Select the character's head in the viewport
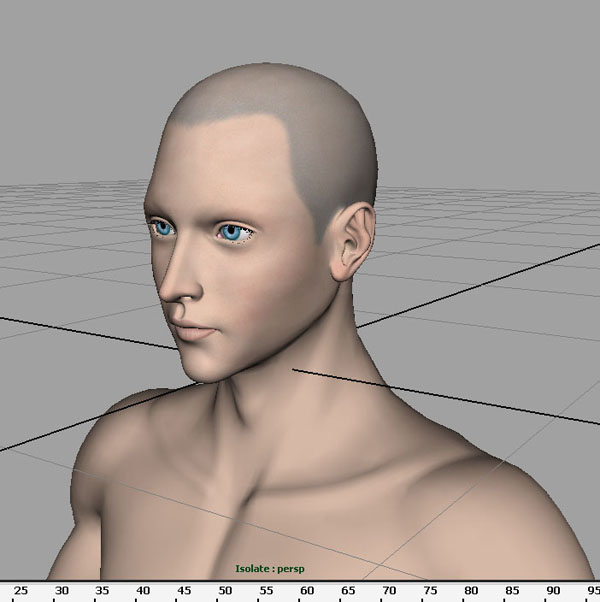 click(x=261, y=223)
